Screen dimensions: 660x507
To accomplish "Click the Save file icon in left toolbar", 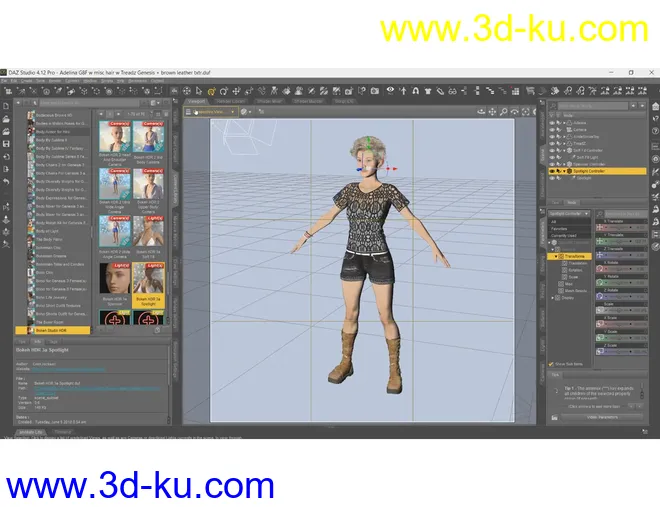I will pyautogui.click(x=7, y=143).
